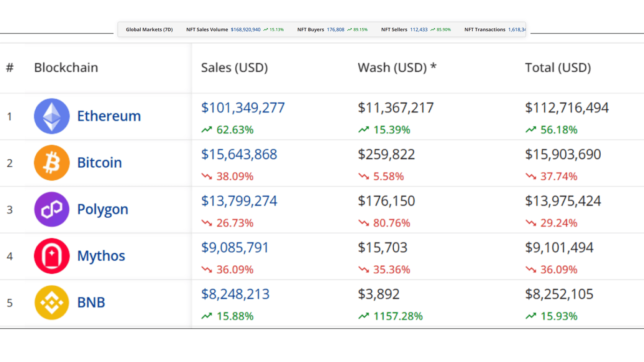Click Global Markets (7D) ticker label
The width and height of the screenshot is (644, 362).
pos(149,30)
